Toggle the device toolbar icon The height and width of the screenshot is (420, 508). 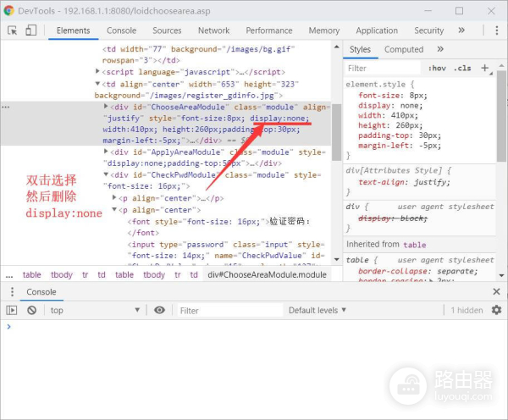(30, 30)
